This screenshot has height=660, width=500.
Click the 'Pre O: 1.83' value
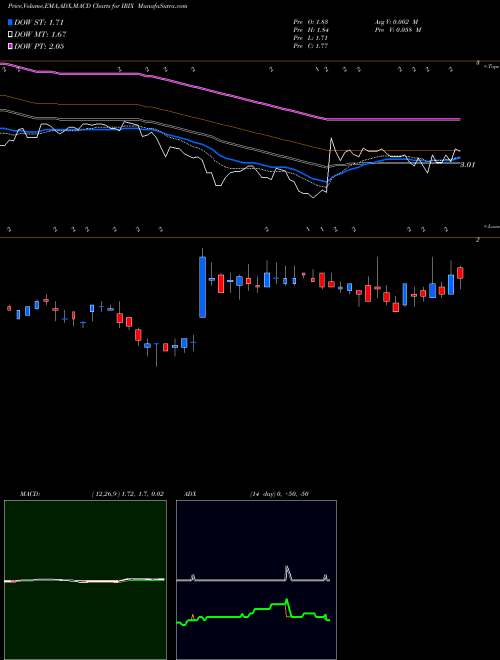311,22
